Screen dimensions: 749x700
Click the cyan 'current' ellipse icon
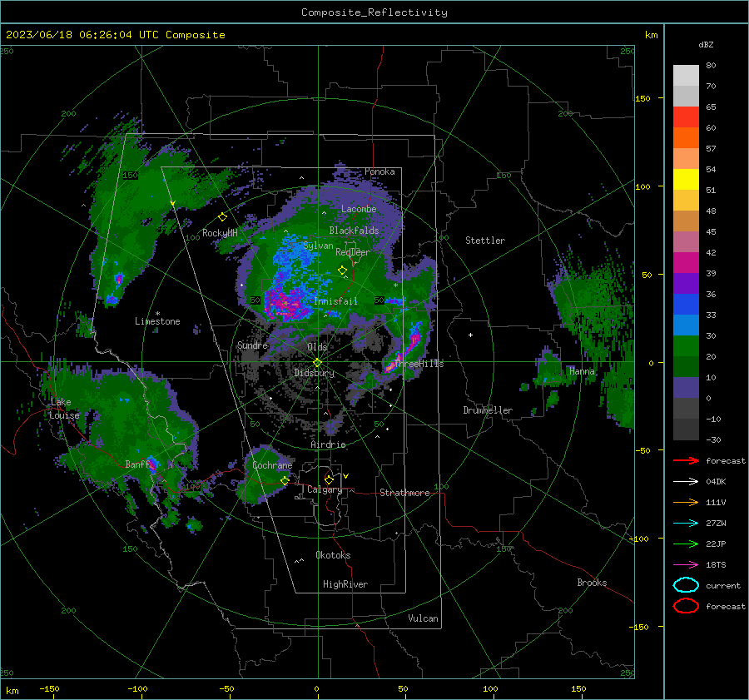point(686,585)
